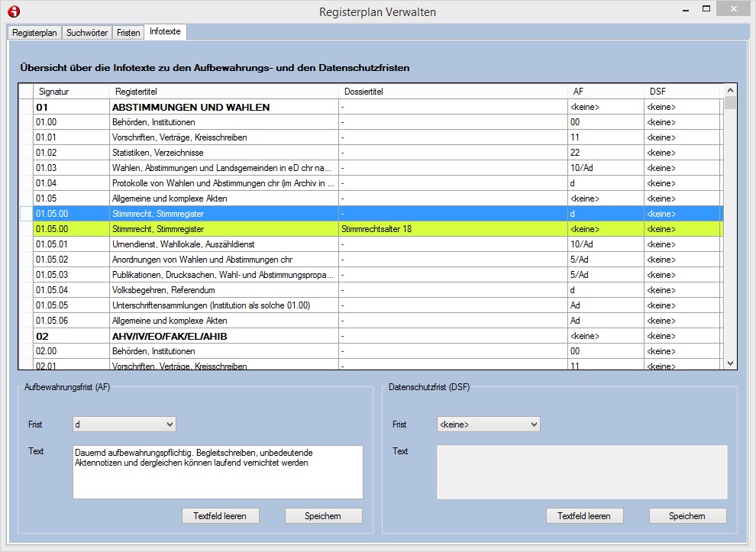Clear the Aufbewahrungsfrist text field via Textfeld leeren
The image size is (756, 552).
pos(220,516)
